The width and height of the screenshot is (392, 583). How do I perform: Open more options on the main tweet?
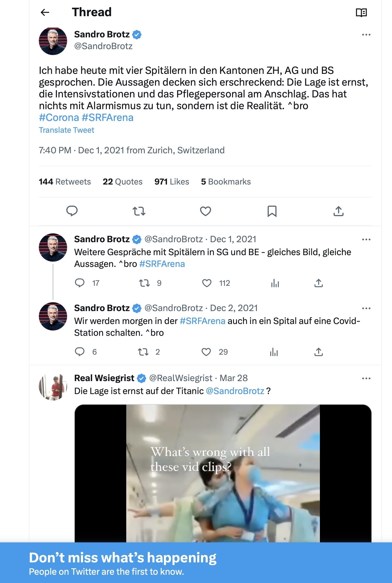click(x=366, y=35)
